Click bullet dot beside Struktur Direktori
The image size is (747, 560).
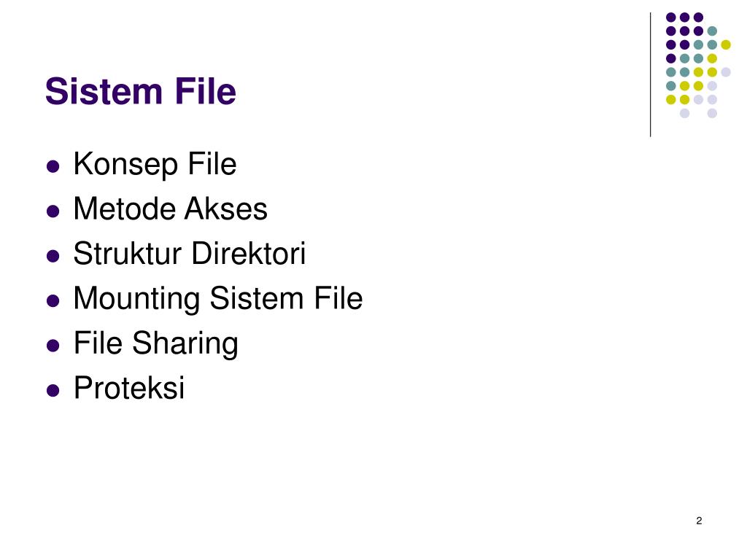[53, 256]
